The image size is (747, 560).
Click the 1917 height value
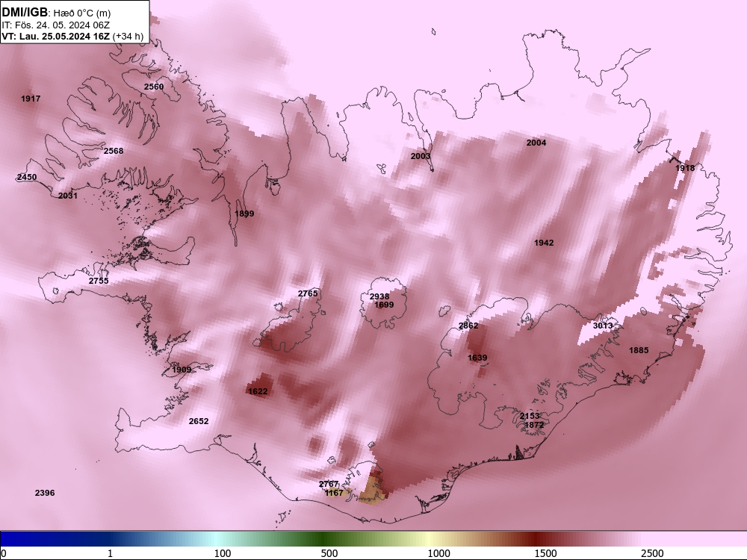point(31,99)
